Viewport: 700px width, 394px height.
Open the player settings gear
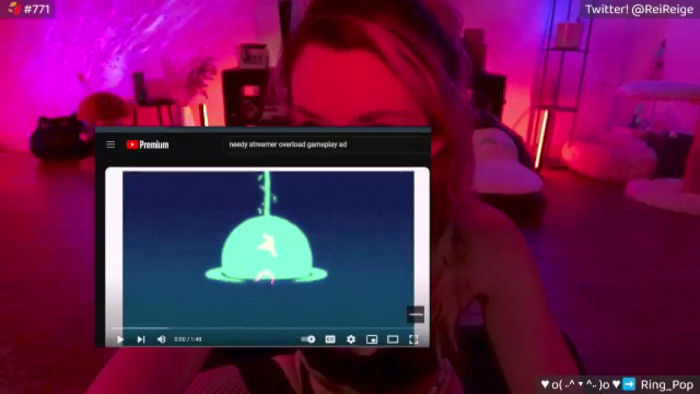pos(351,340)
